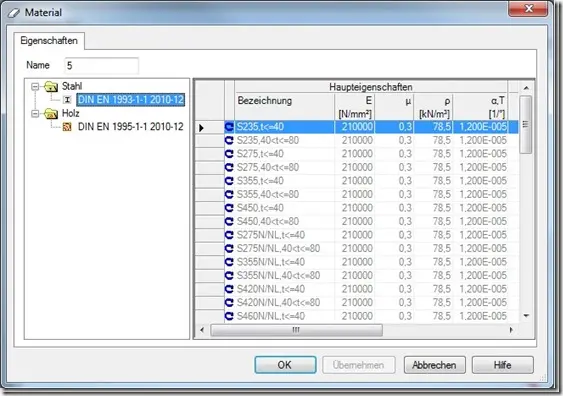Viewport: 563px width, 396px height.
Task: Click the material icon beside S450,t<=40
Action: tap(229, 208)
